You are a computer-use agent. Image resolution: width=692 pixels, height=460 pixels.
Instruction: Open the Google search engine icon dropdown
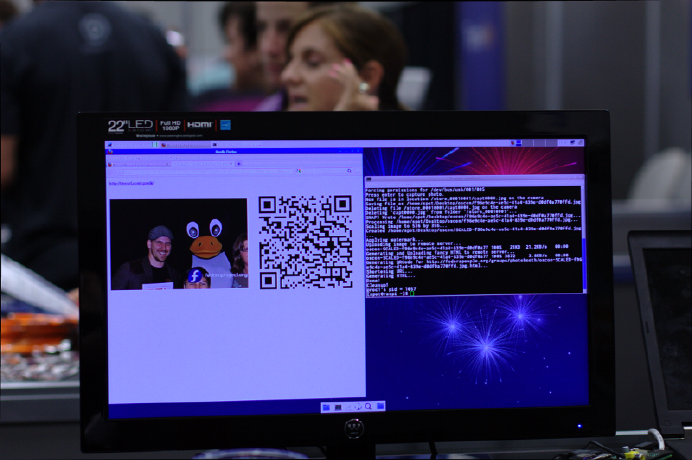click(x=299, y=171)
